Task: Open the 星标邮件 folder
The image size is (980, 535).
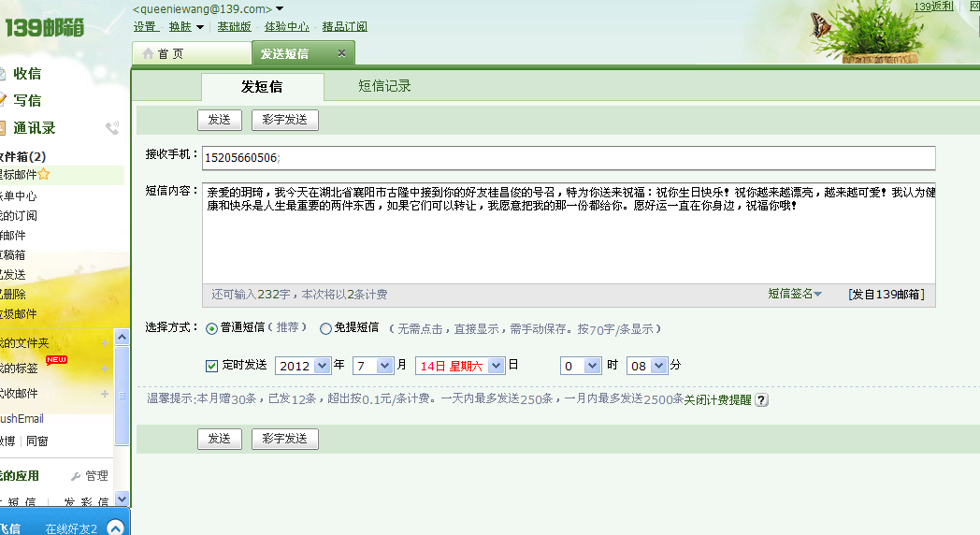Action: click(19, 175)
